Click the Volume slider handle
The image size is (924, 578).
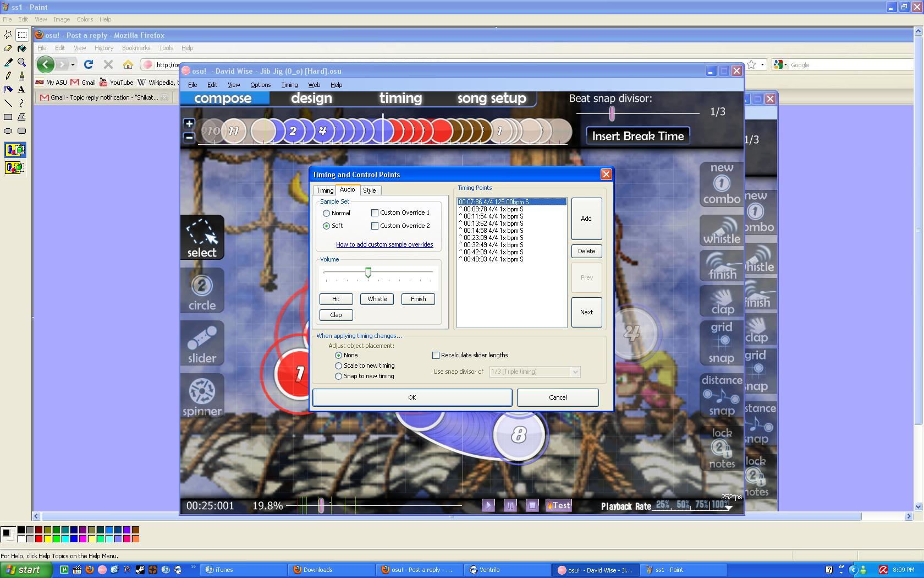pyautogui.click(x=368, y=272)
